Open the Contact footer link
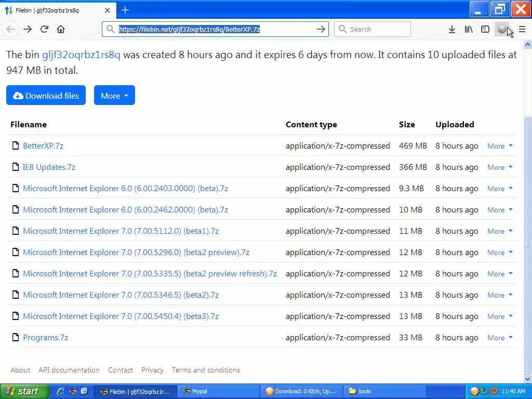This screenshot has height=399, width=532. coord(121,370)
